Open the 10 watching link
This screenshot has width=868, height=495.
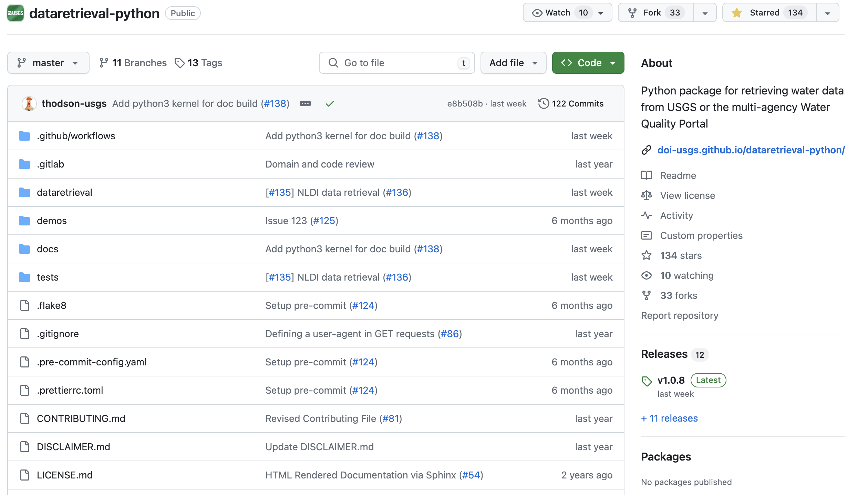point(687,275)
